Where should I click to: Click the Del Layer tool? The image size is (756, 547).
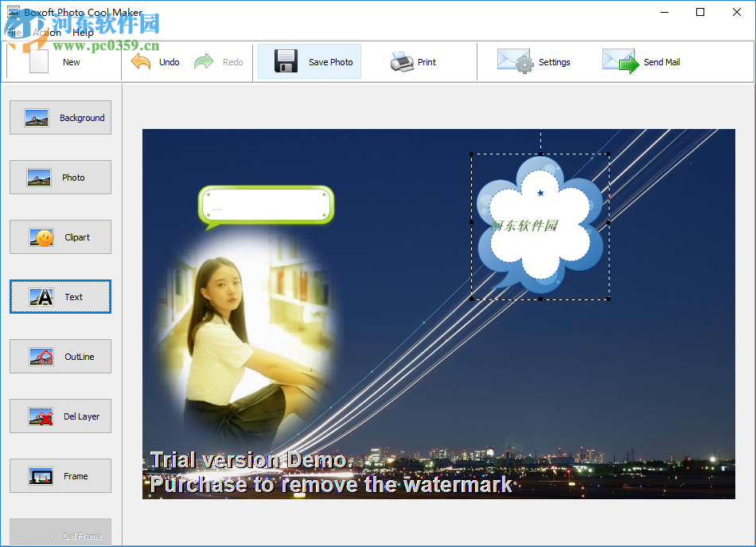click(x=60, y=416)
